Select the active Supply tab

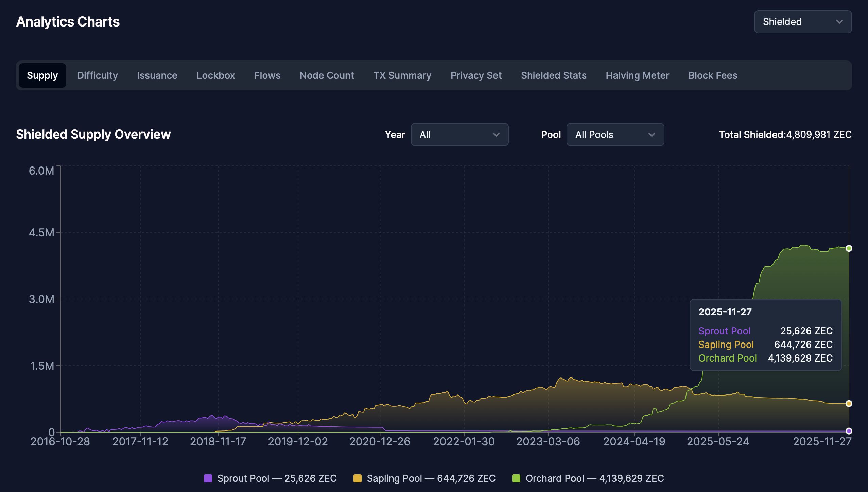pos(42,75)
